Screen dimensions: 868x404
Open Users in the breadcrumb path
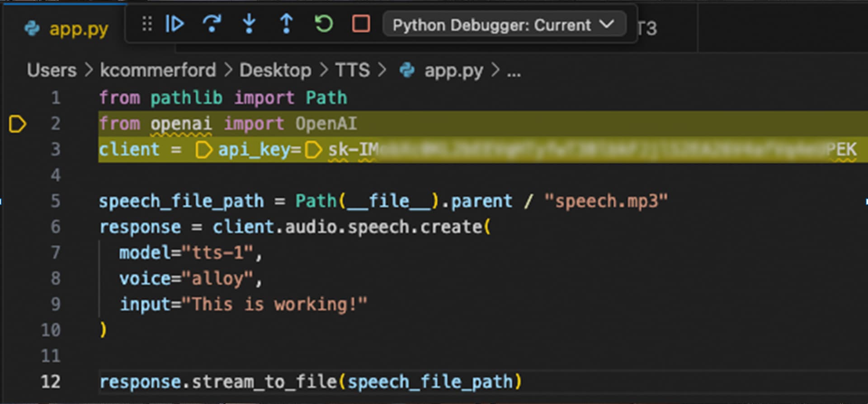coord(52,70)
